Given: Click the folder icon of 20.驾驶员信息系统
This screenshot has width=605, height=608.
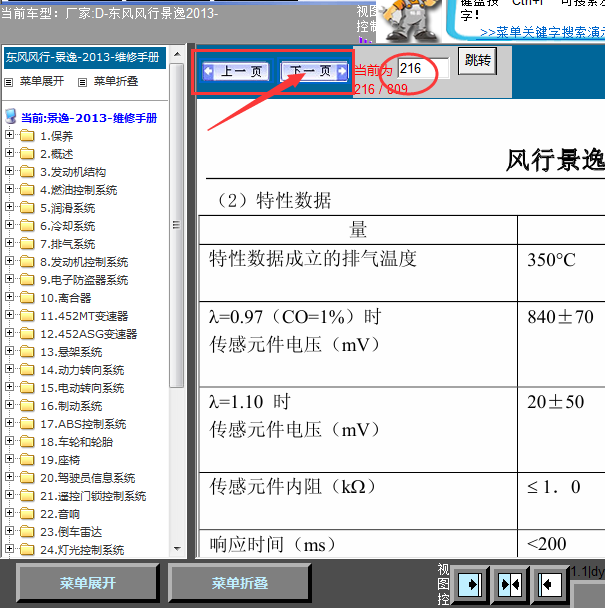Looking at the screenshot, I should coord(27,477).
